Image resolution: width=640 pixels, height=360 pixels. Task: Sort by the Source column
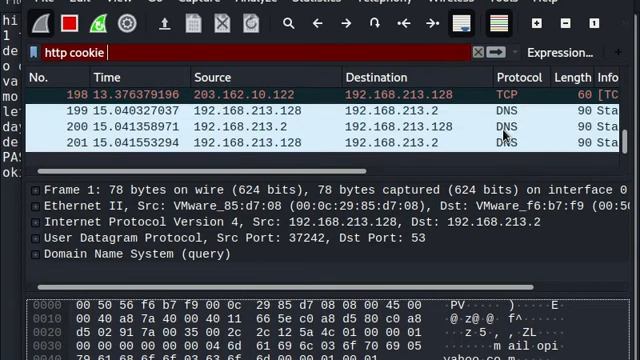click(266, 78)
